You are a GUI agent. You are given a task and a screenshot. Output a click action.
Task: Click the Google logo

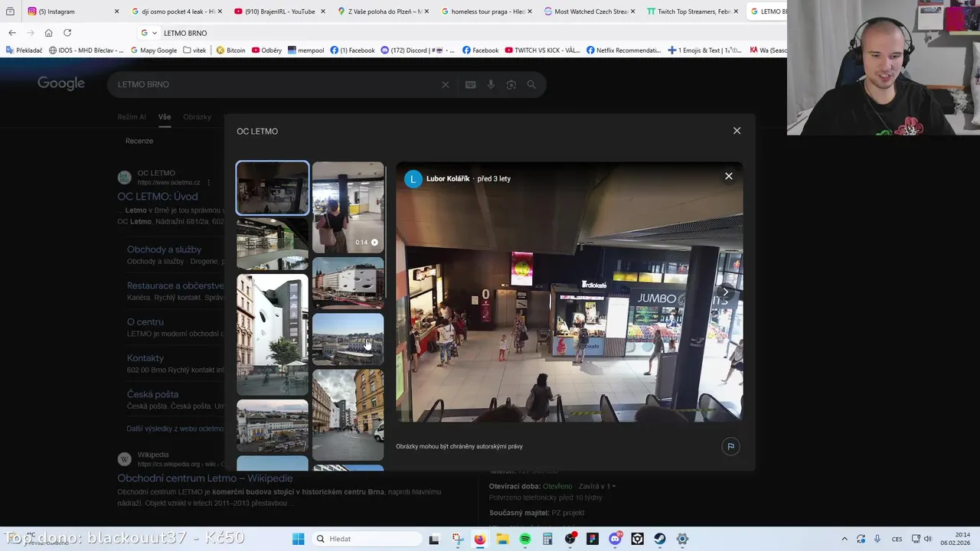[x=61, y=83]
